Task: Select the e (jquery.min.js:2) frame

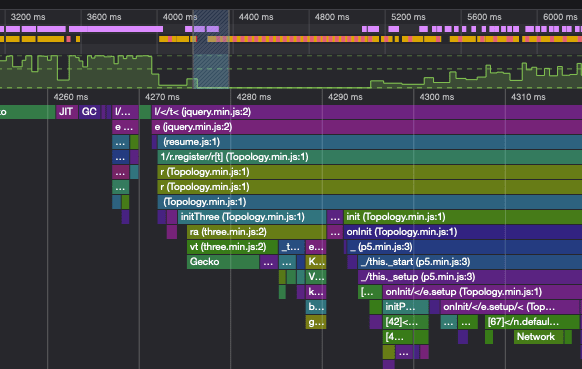Action: 367,127
